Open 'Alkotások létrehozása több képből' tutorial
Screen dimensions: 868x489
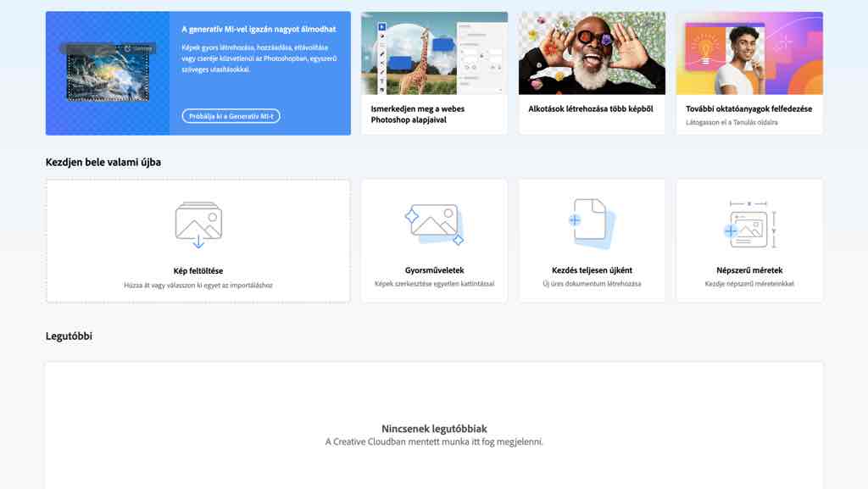pyautogui.click(x=591, y=109)
